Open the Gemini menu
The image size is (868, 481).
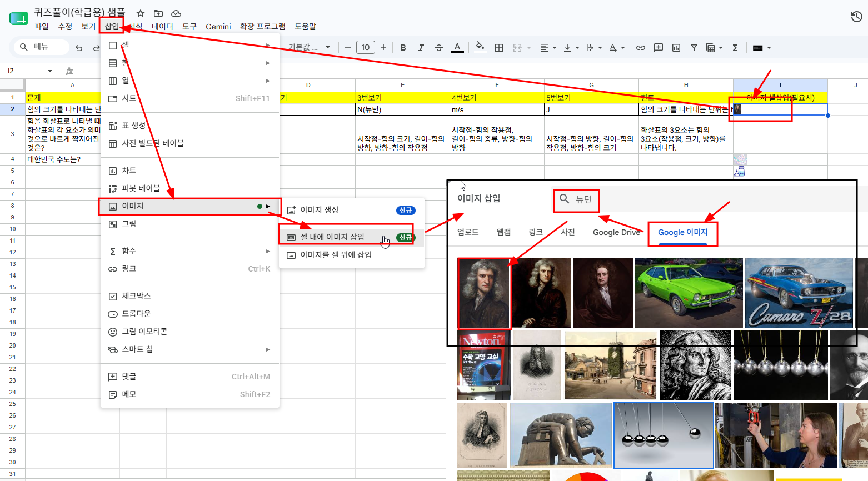coord(218,27)
